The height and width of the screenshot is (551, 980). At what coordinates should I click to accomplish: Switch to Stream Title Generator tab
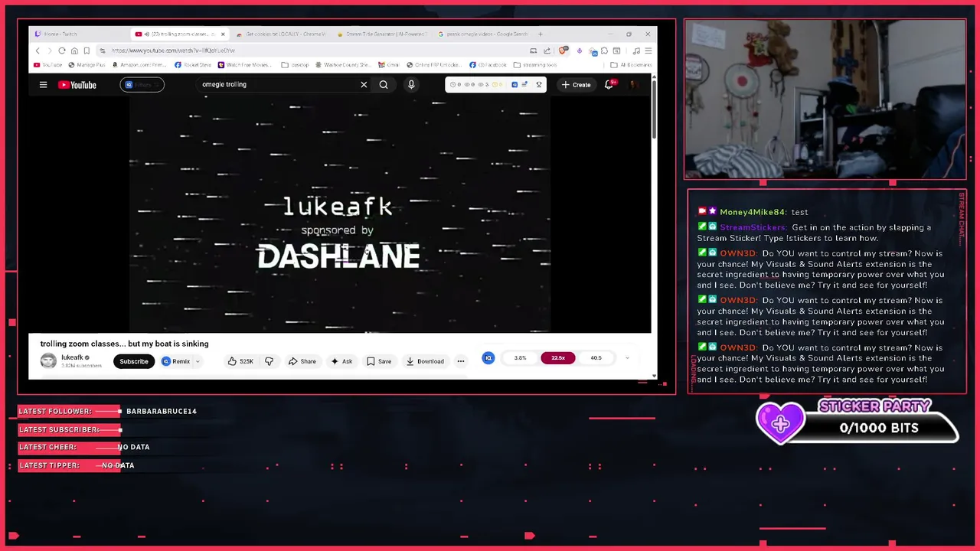tap(381, 34)
